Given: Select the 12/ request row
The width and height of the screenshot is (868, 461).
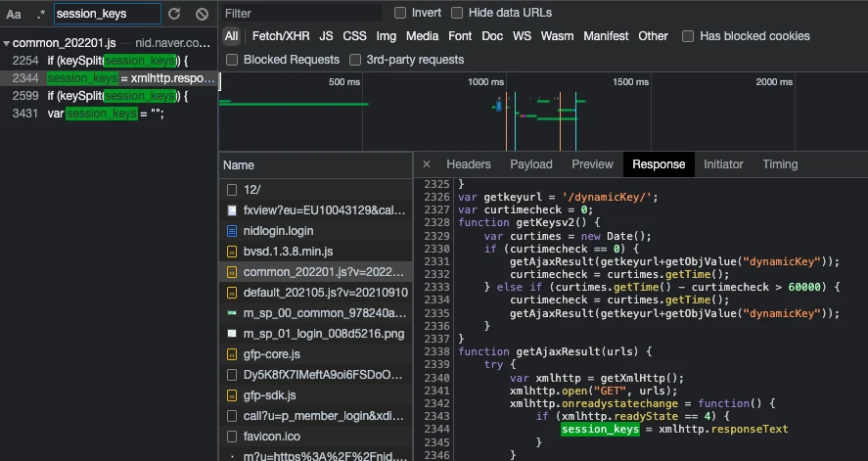Looking at the screenshot, I should coord(315,190).
